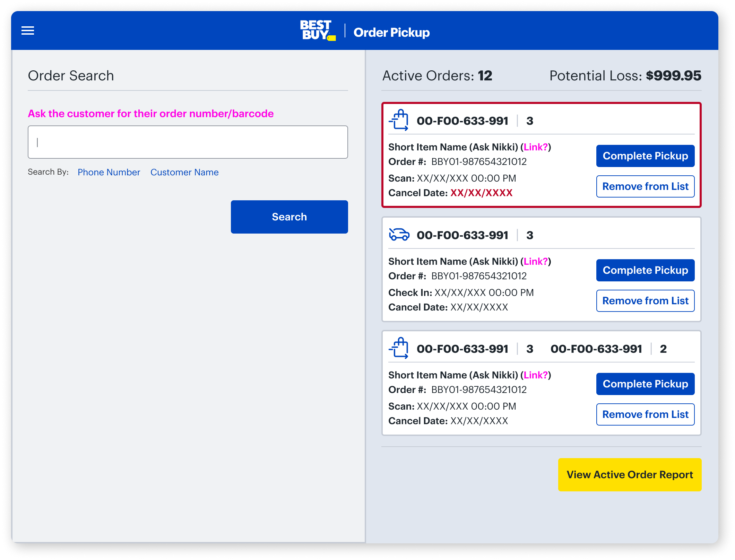Remove the third order from list
This screenshot has width=735, height=560.
[645, 414]
